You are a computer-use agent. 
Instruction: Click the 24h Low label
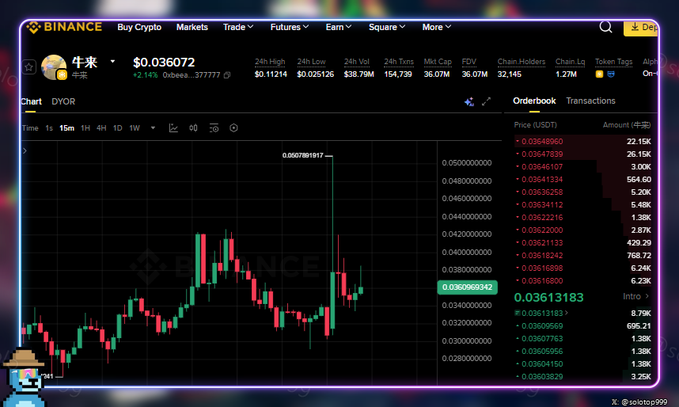311,61
